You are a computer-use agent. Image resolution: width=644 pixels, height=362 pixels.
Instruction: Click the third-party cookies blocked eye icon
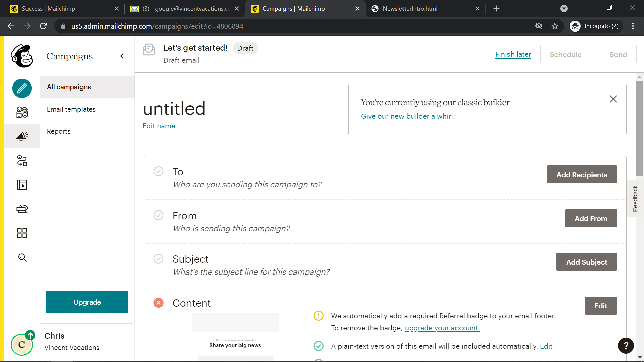click(x=539, y=26)
